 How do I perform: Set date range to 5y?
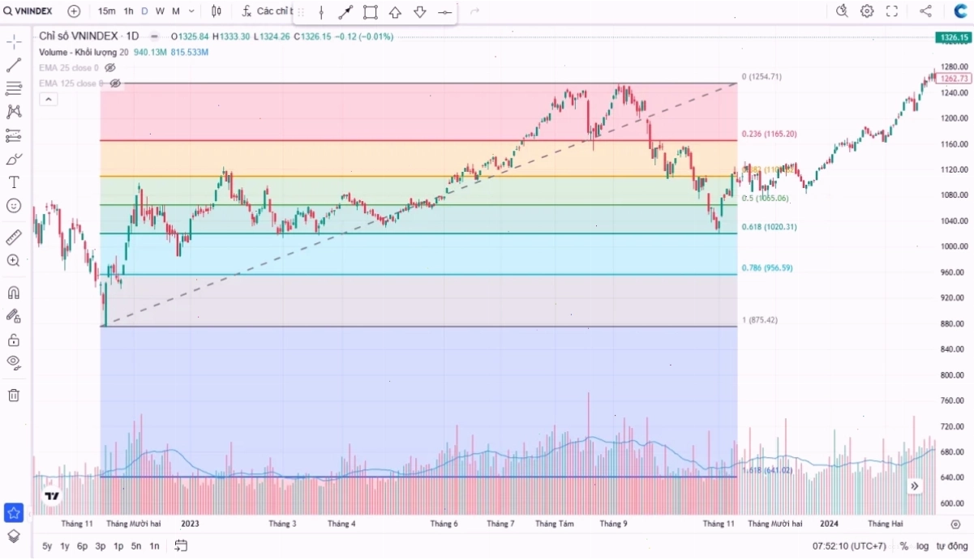click(x=47, y=546)
